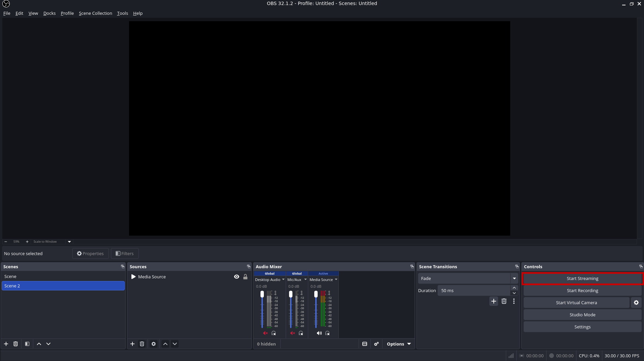Open source properties gear in Sources panel

point(154,344)
